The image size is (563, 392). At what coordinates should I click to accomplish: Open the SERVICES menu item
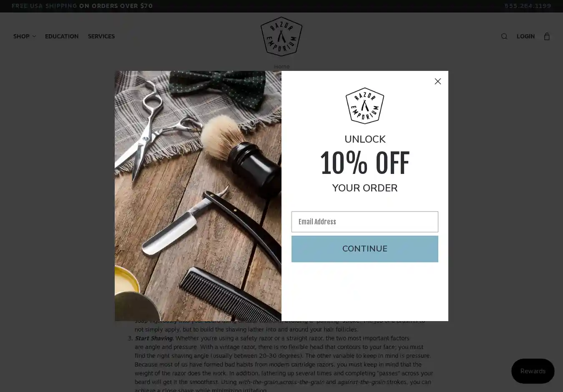tap(101, 36)
